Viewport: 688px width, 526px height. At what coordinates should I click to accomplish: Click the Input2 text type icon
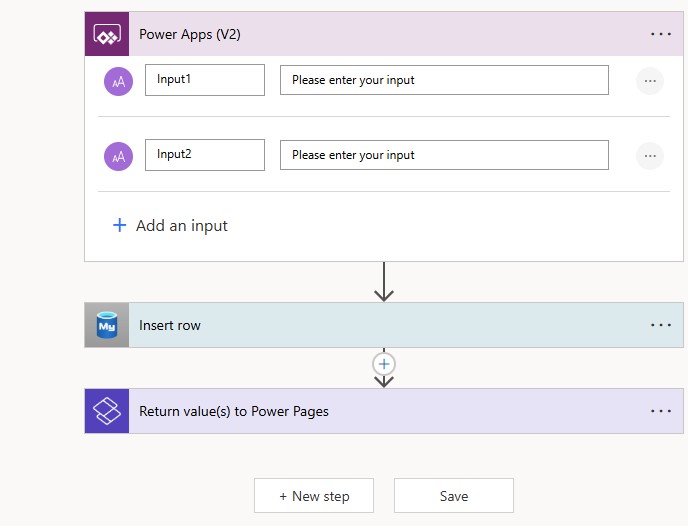pos(118,156)
